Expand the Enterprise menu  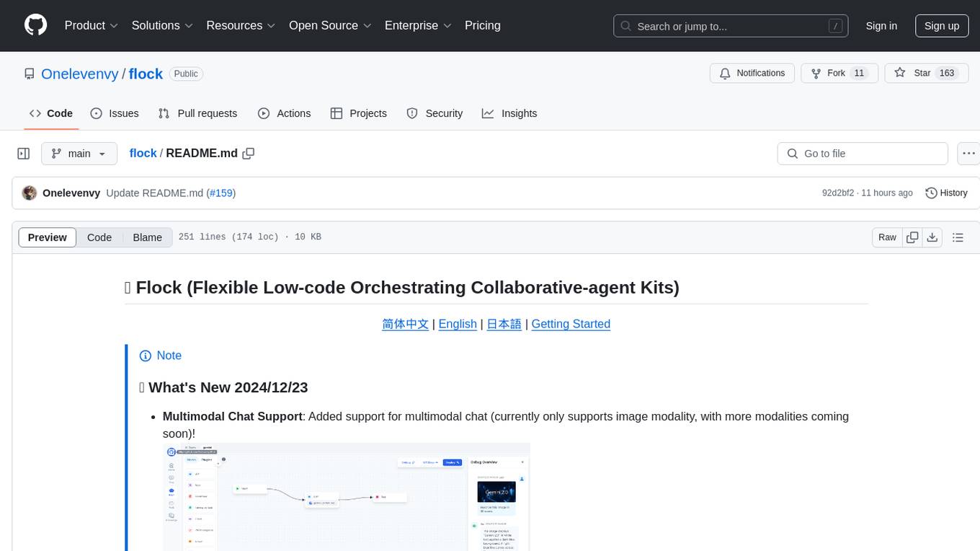click(x=418, y=25)
